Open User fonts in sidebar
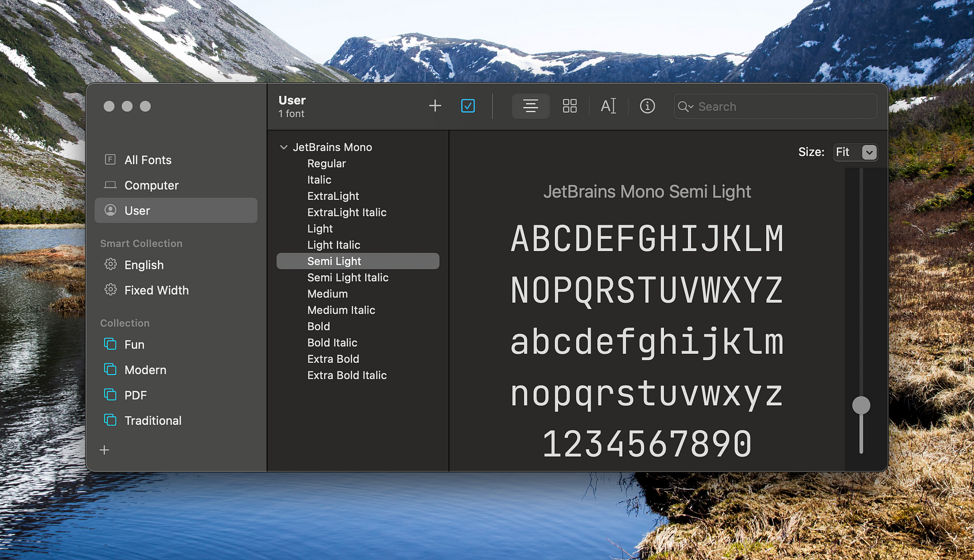This screenshot has width=974, height=560. tap(176, 211)
